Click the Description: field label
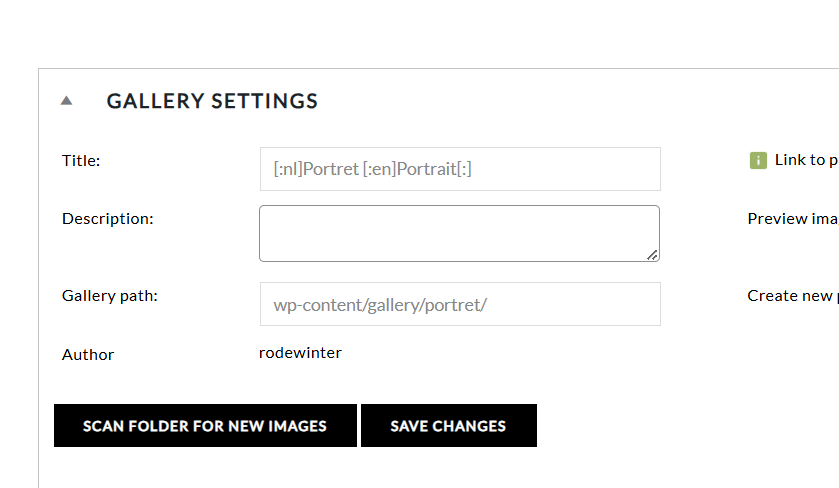Image resolution: width=839 pixels, height=488 pixels. (108, 219)
